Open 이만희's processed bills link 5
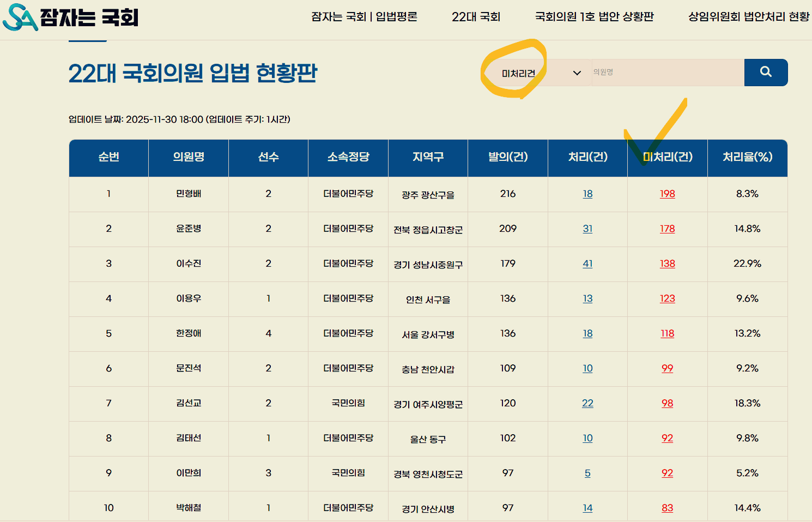Image resolution: width=812 pixels, height=522 pixels. click(x=587, y=473)
